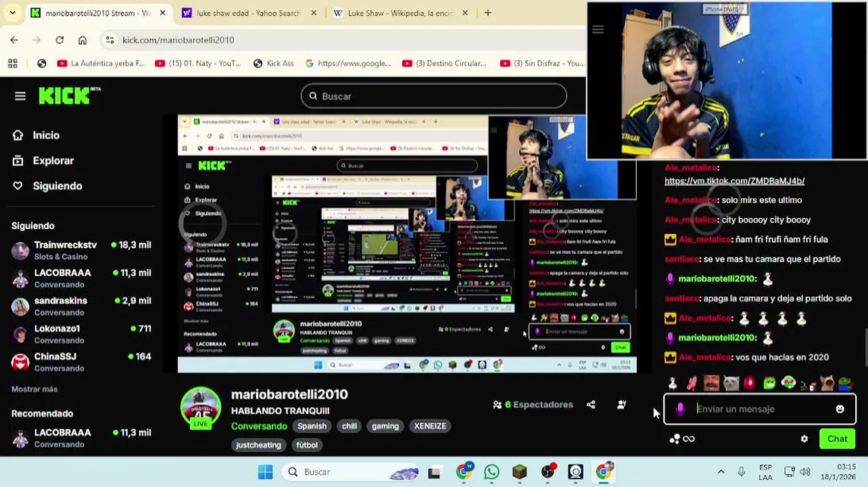Open the site information icon in address bar
This screenshot has height=487, width=868.
(110, 40)
